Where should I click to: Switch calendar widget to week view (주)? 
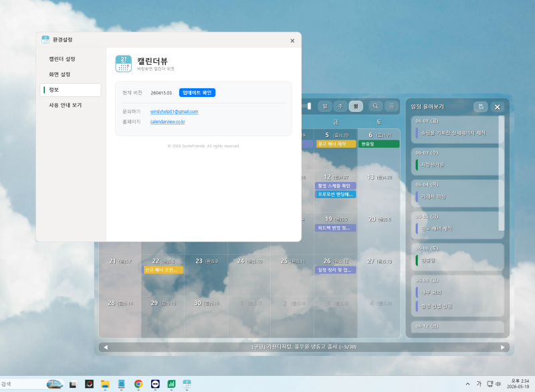(340, 106)
